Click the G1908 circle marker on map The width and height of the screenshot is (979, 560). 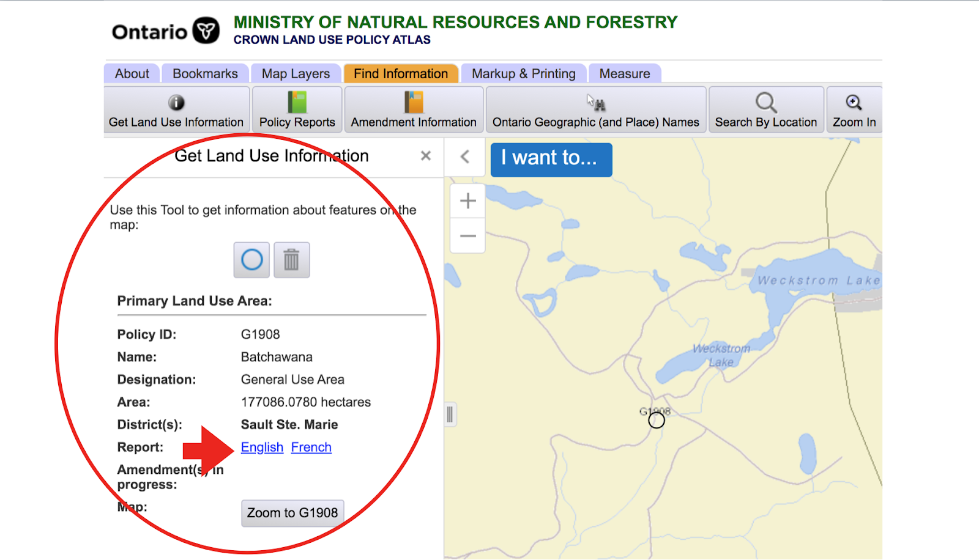tap(657, 421)
